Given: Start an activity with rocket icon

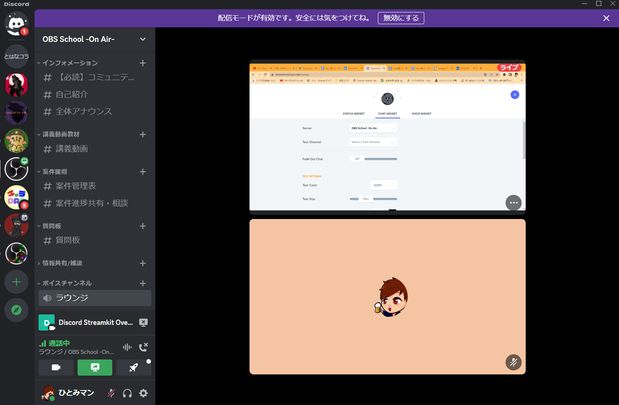Looking at the screenshot, I should coord(133,368).
